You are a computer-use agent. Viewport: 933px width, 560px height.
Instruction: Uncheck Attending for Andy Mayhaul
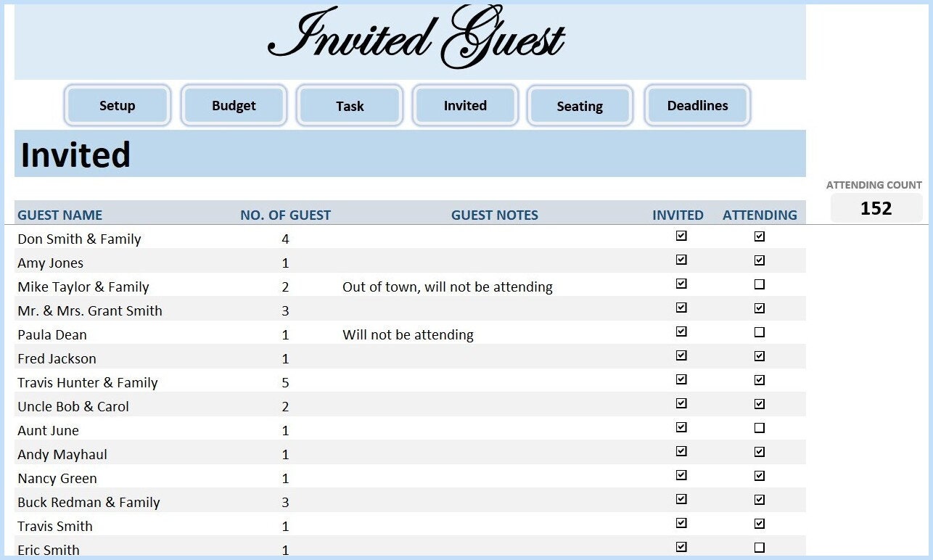[760, 452]
